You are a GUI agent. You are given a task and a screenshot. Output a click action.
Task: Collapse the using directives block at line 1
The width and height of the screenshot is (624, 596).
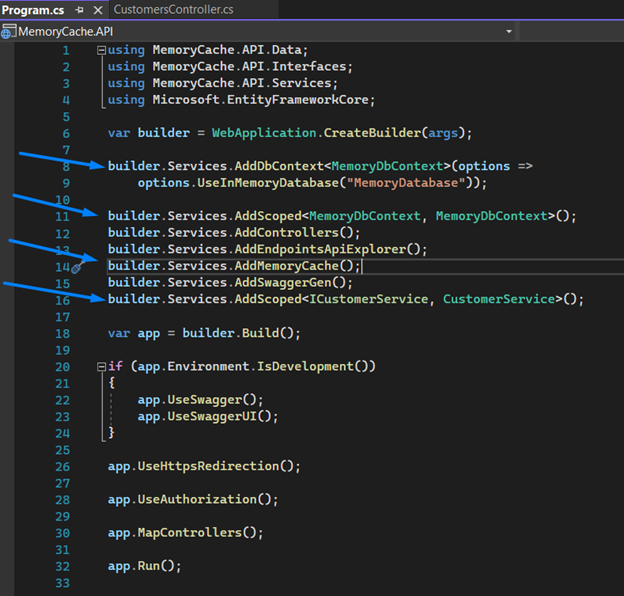[x=101, y=50]
